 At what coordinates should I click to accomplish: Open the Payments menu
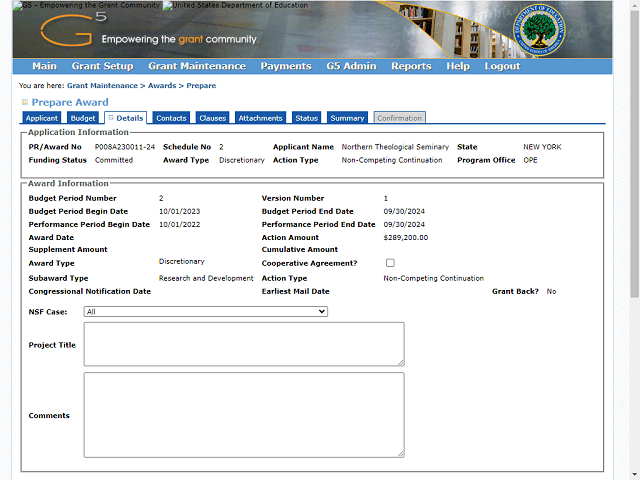coord(285,66)
